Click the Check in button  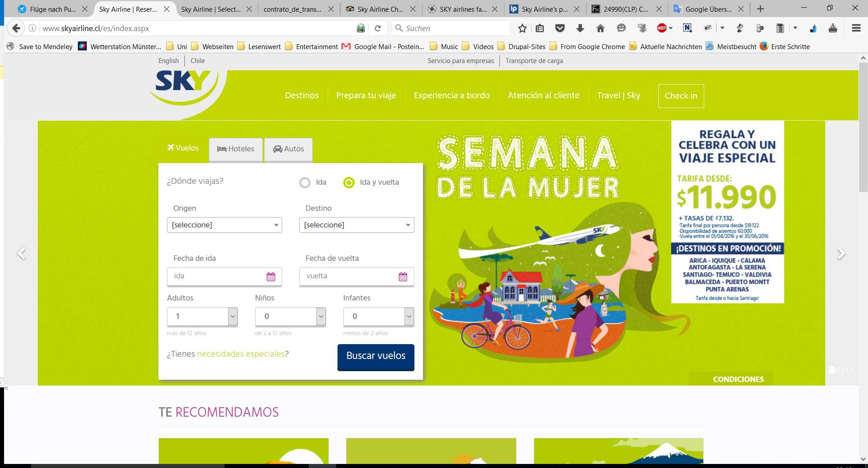[681, 96]
